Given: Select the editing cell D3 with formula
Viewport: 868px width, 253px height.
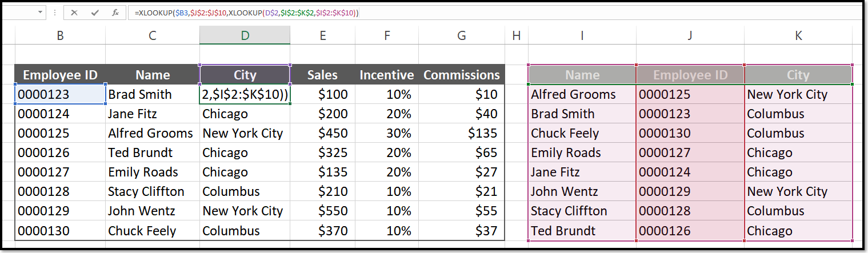Looking at the screenshot, I should [245, 94].
